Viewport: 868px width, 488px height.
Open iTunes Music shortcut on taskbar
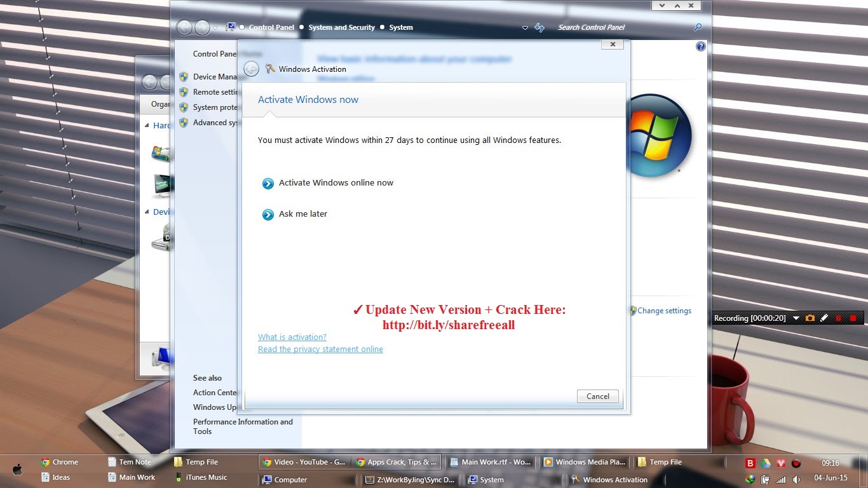pyautogui.click(x=201, y=477)
